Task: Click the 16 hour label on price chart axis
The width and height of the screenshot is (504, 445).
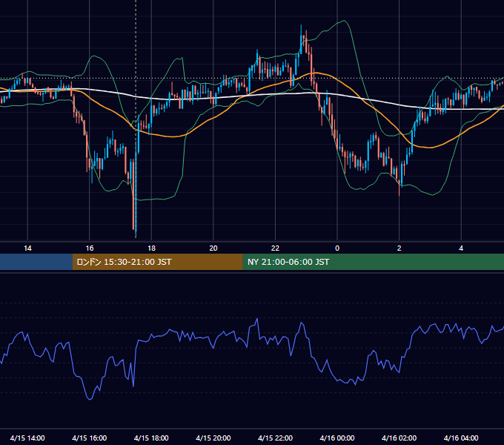Action: (90, 248)
